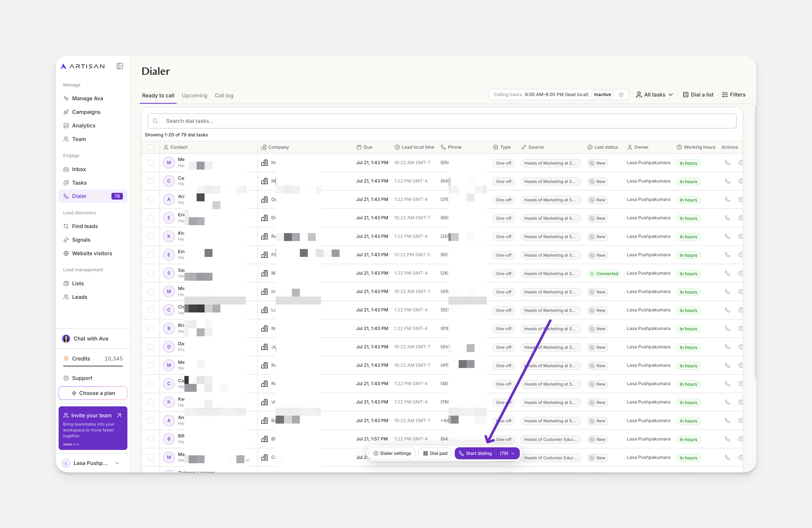
Task: Click Dial a list
Action: pyautogui.click(x=698, y=95)
